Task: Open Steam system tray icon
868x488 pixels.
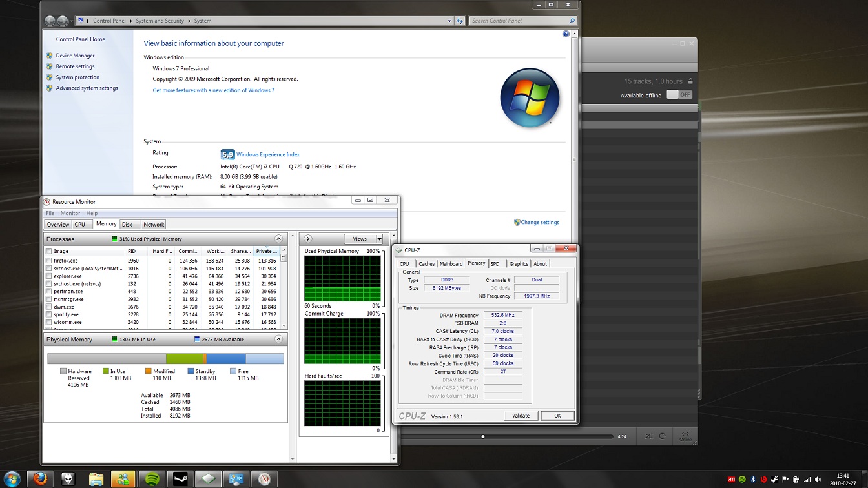Action: point(774,480)
